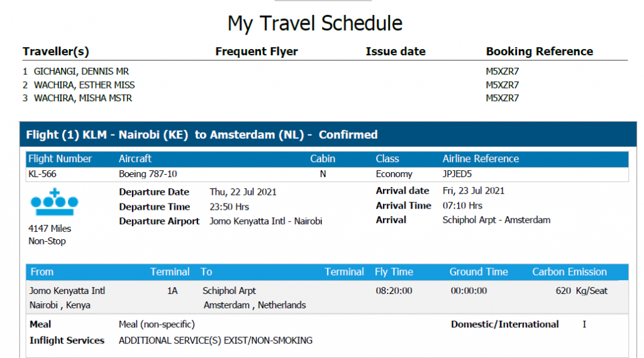Click the KLM crown logo icon
This screenshot has height=358, width=644.
[54, 202]
